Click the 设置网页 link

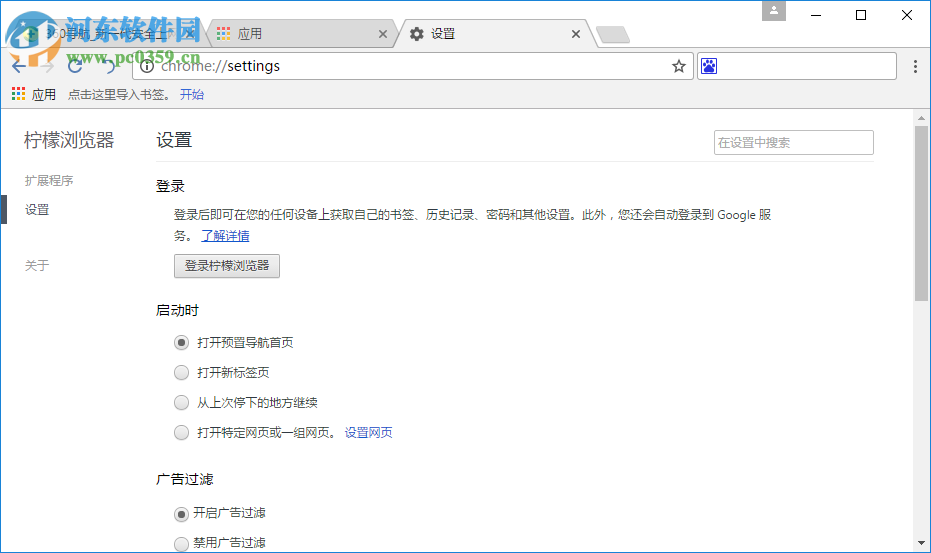(368, 432)
